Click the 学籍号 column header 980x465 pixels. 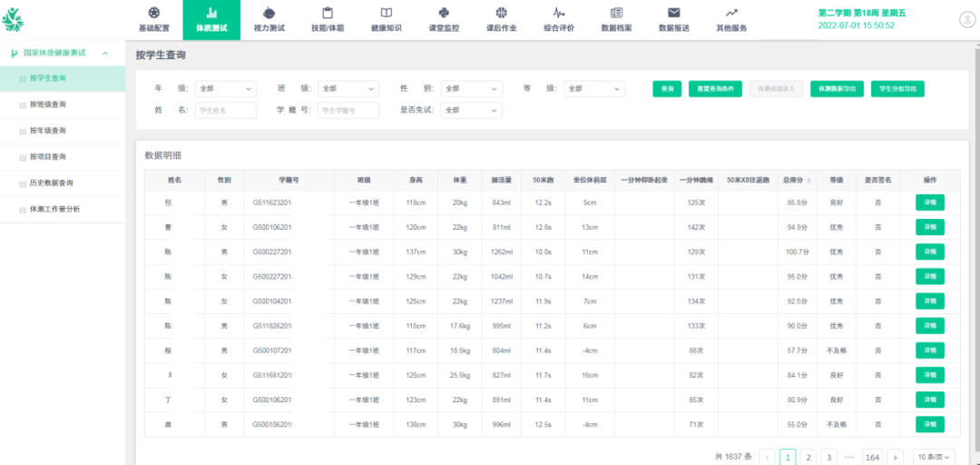[289, 180]
